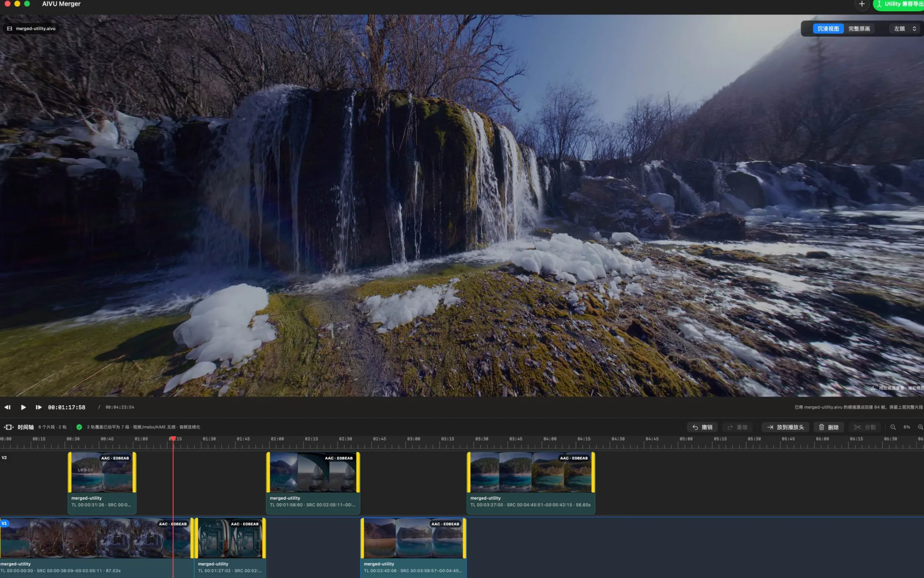924x578 pixels.
Task: Click the 重做 redo button
Action: pyautogui.click(x=738, y=427)
